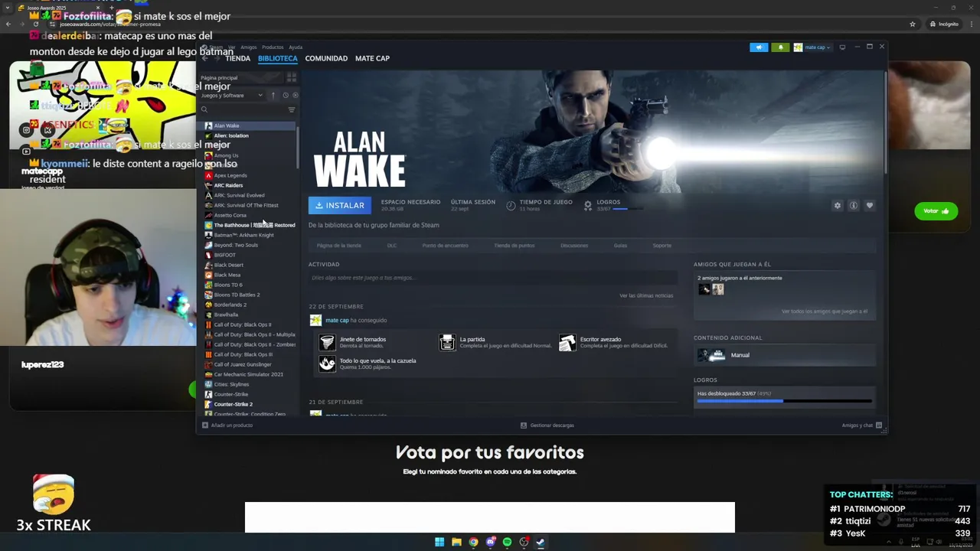Open Spotify from the taskbar
This screenshot has height=551, width=980.
(x=507, y=542)
